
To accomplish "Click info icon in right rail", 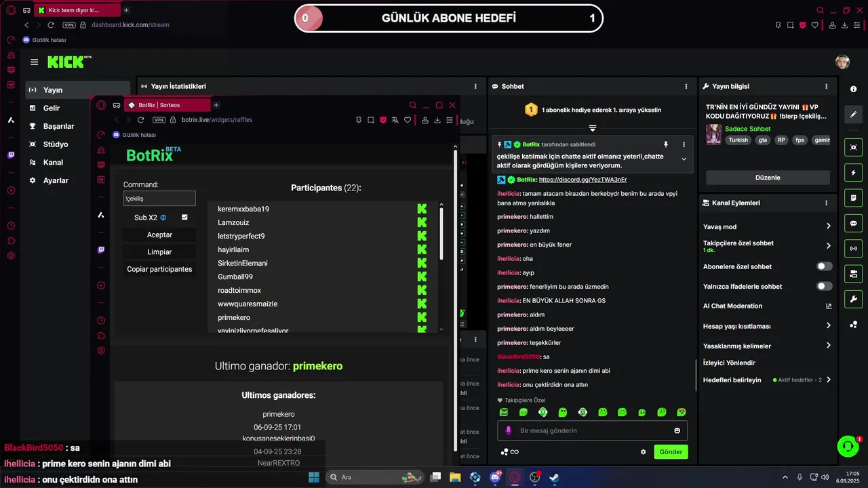I will [x=853, y=89].
